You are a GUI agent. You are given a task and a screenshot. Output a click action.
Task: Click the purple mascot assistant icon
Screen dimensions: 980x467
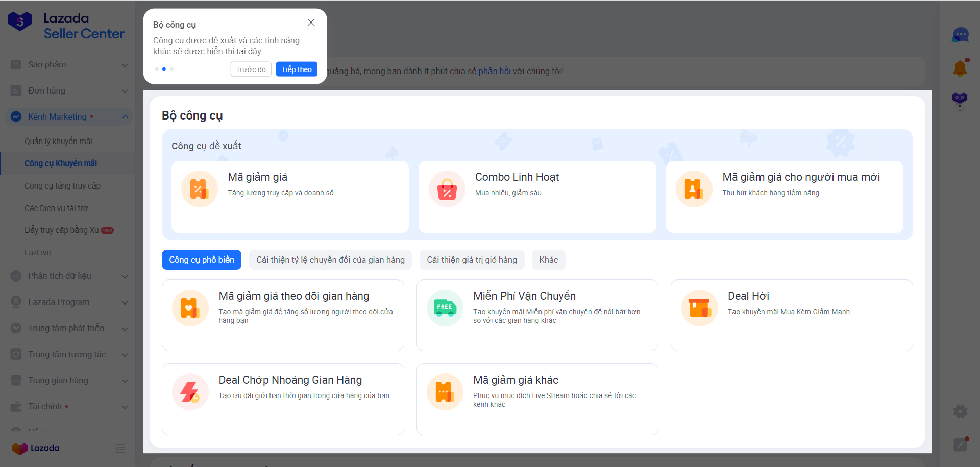click(960, 99)
